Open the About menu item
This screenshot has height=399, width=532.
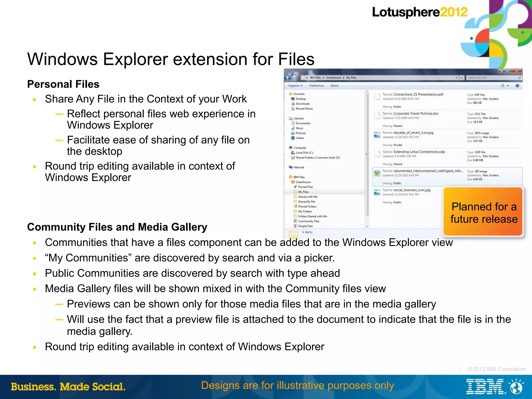334,86
